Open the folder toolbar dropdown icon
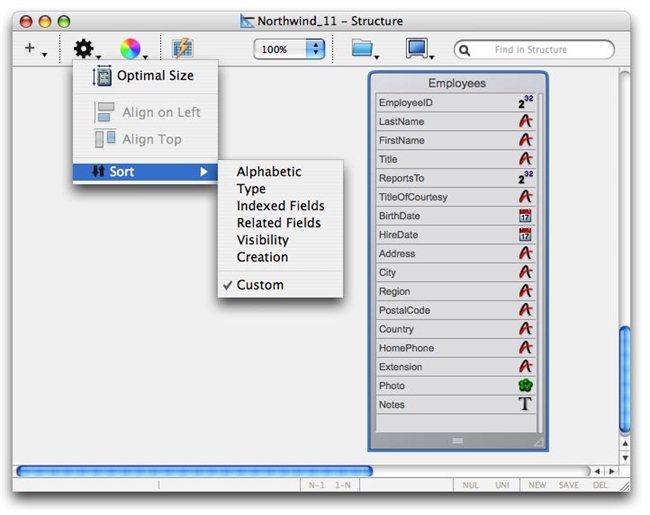The width and height of the screenshot is (650, 515). pyautogui.click(x=363, y=48)
